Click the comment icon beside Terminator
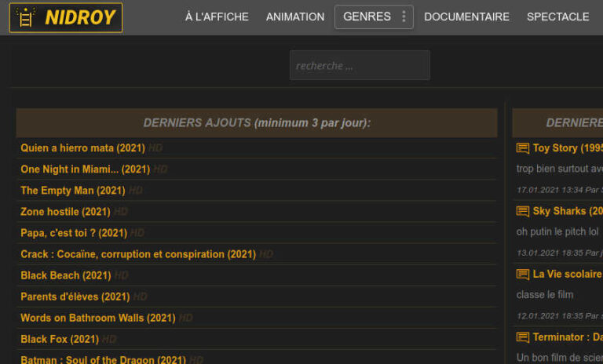 pos(522,337)
